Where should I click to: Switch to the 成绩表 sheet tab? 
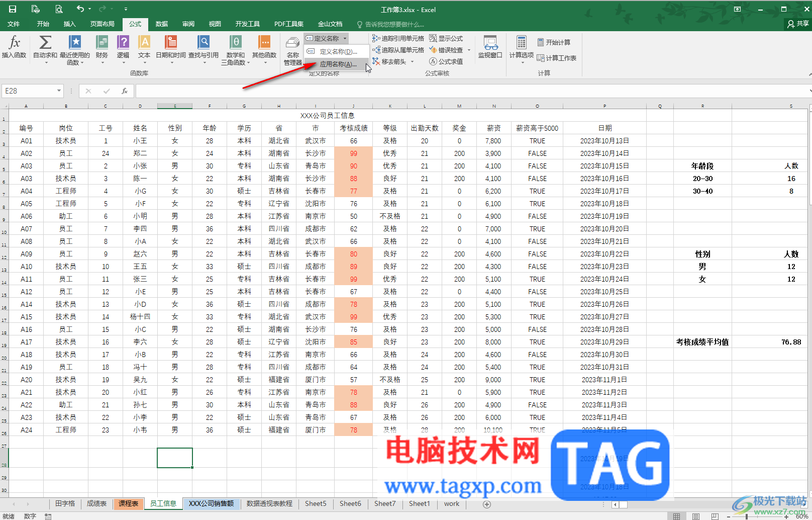96,503
